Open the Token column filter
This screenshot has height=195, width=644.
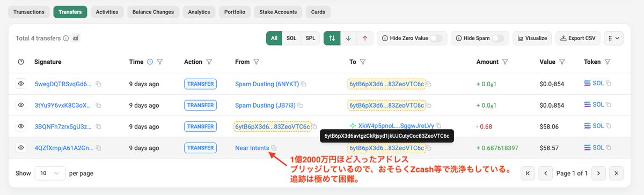[608, 62]
